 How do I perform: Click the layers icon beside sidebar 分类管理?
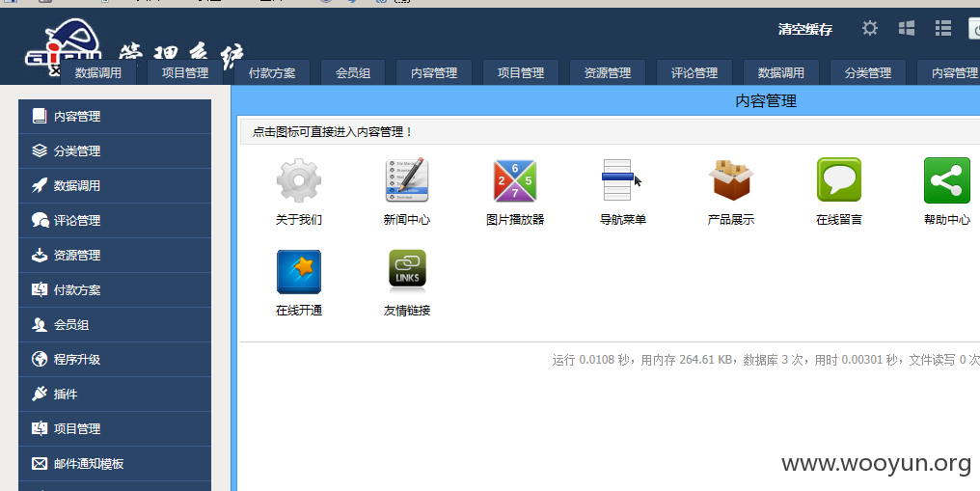(40, 150)
